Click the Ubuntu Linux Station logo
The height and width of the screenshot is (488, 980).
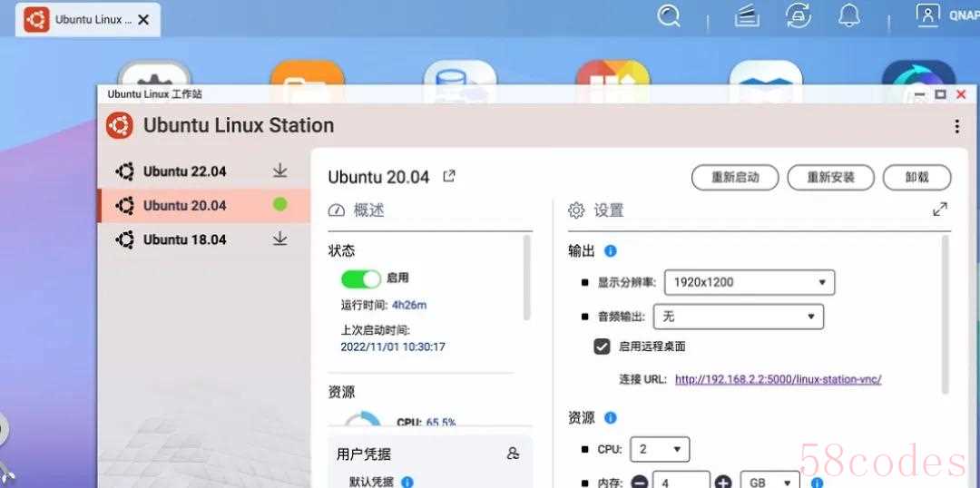coord(120,125)
